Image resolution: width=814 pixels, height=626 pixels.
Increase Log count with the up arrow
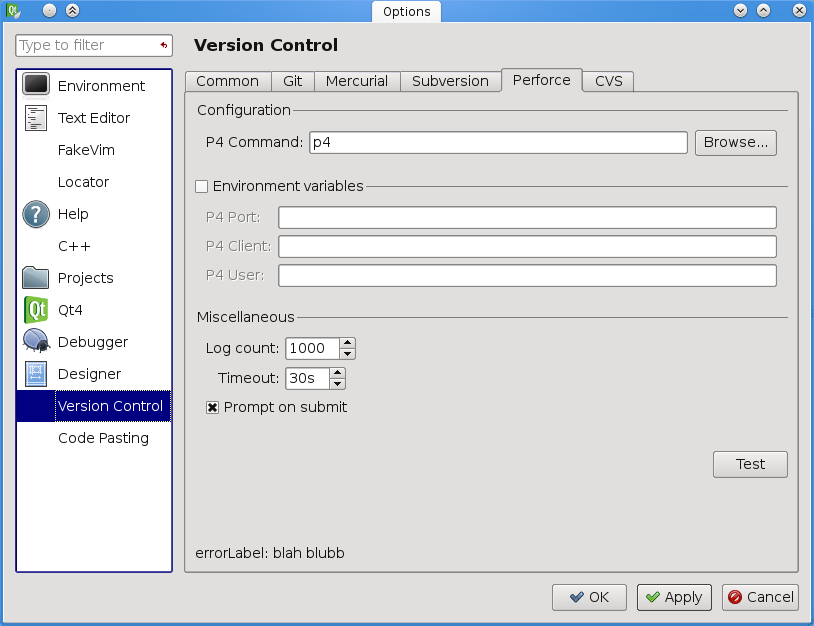pos(347,343)
